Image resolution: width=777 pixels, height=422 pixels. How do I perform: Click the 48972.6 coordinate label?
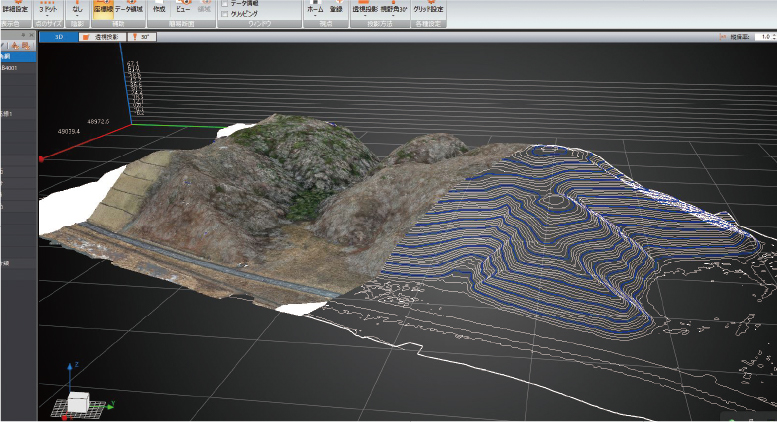pyautogui.click(x=98, y=121)
